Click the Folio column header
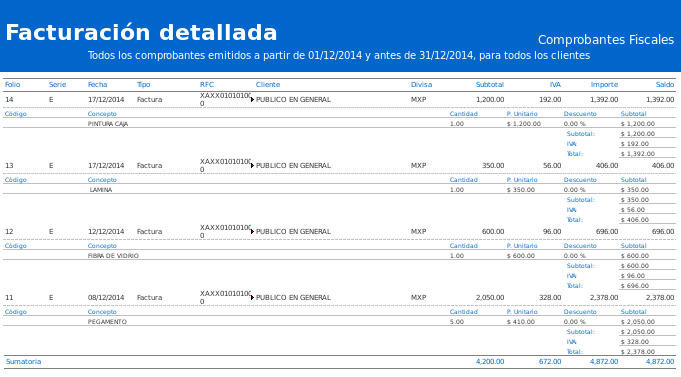681x377 pixels. (13, 85)
